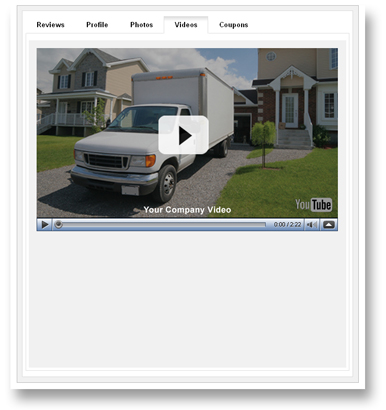The height and width of the screenshot is (410, 386).
Task: Click the small play button in control bar
Action: pos(44,225)
